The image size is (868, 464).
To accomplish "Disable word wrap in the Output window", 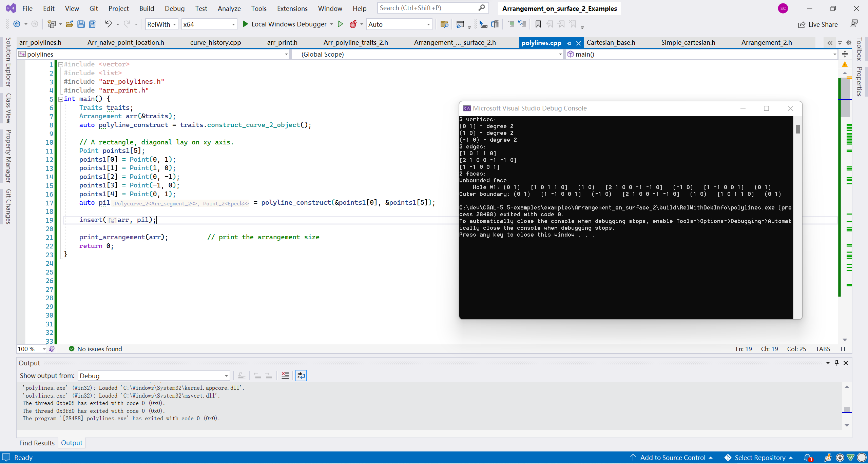I will pyautogui.click(x=301, y=375).
